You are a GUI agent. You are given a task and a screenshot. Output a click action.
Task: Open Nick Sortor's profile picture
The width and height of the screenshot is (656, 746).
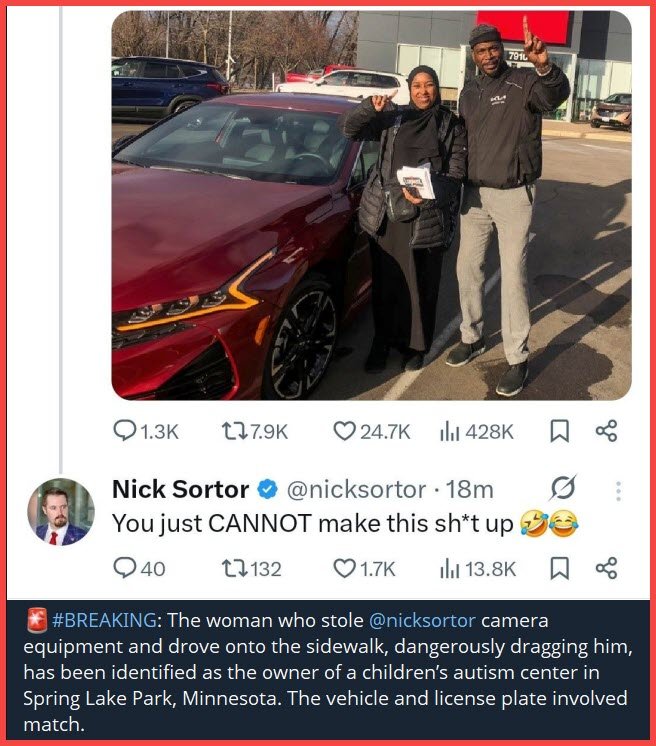(x=61, y=511)
